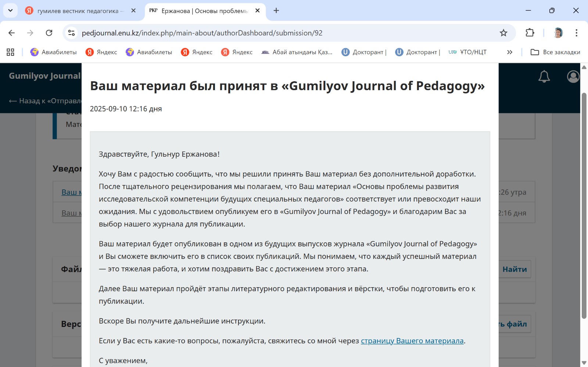Viewport: 588px width, 367px height.
Task: Open the Все закладки folder
Action: click(555, 52)
